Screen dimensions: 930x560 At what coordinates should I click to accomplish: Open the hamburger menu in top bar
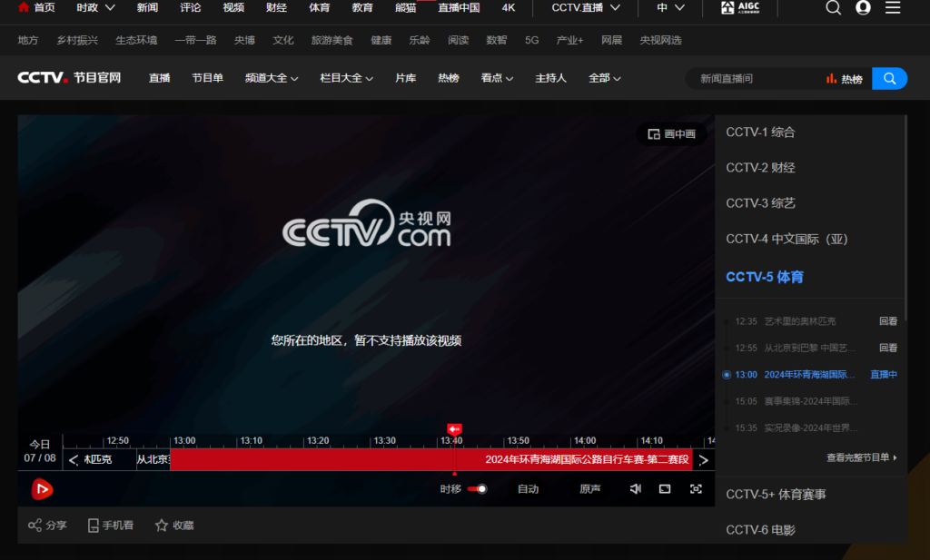(893, 8)
